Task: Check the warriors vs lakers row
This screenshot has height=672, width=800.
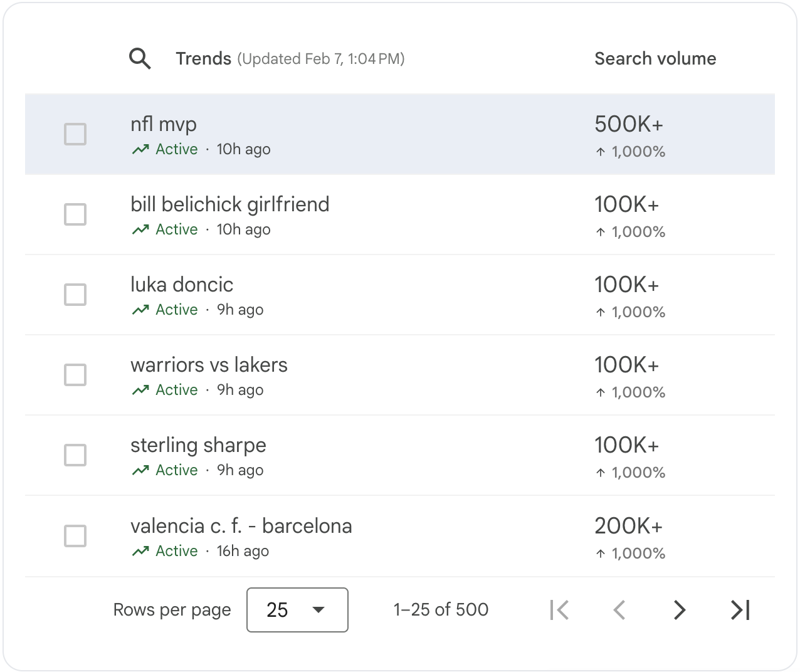Action: pos(75,375)
